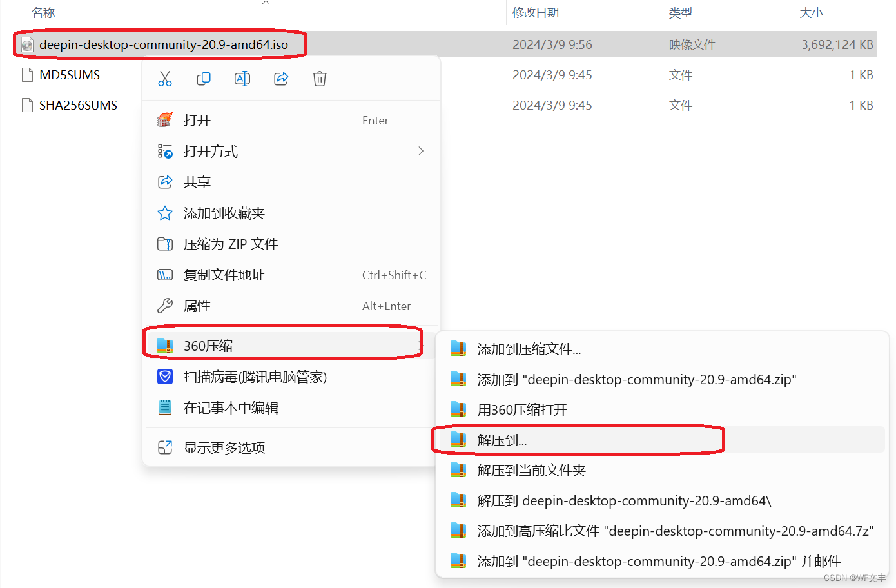Screen dimensions: 896x588
Task: Click the SHA256SUMS file icon
Action: pos(27,105)
